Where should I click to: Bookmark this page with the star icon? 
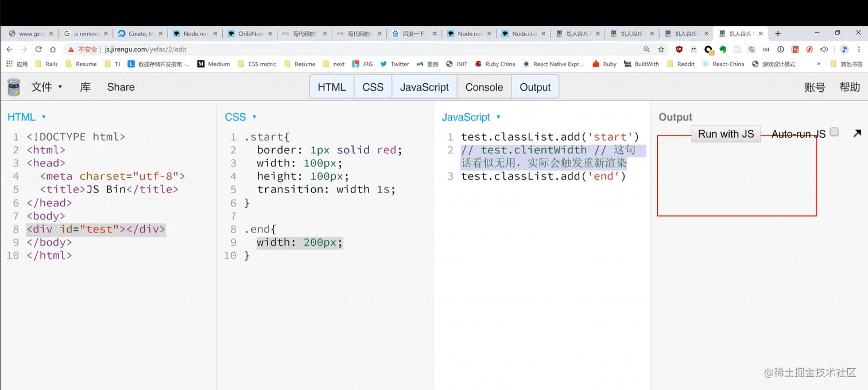tap(661, 49)
